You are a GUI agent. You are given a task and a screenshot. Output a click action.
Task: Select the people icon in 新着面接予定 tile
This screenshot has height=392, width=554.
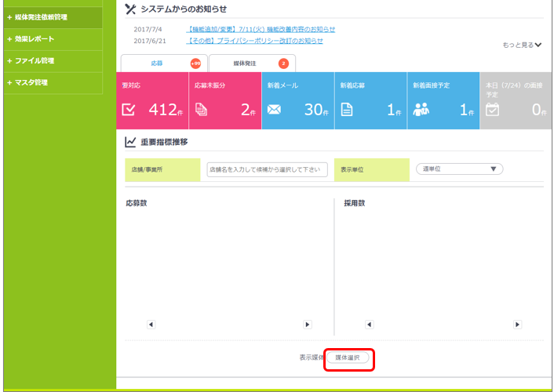point(421,111)
